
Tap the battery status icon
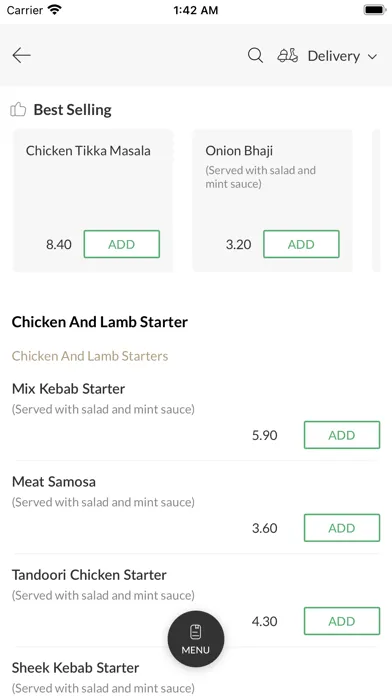click(x=375, y=10)
